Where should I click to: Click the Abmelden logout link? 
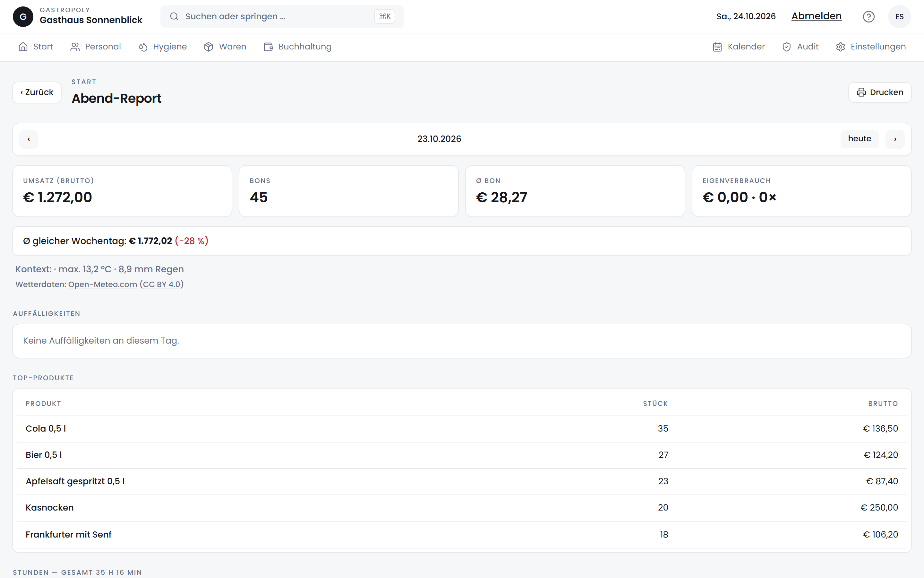pos(816,16)
